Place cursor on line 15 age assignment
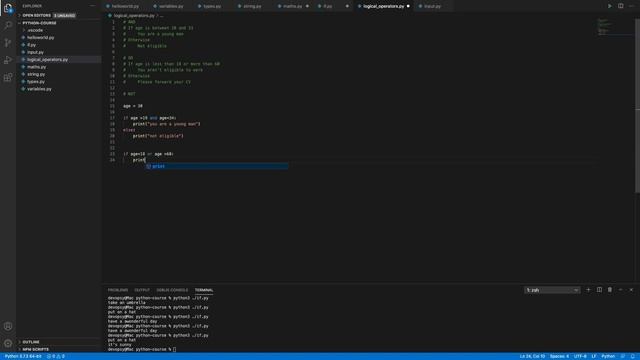 (133, 106)
